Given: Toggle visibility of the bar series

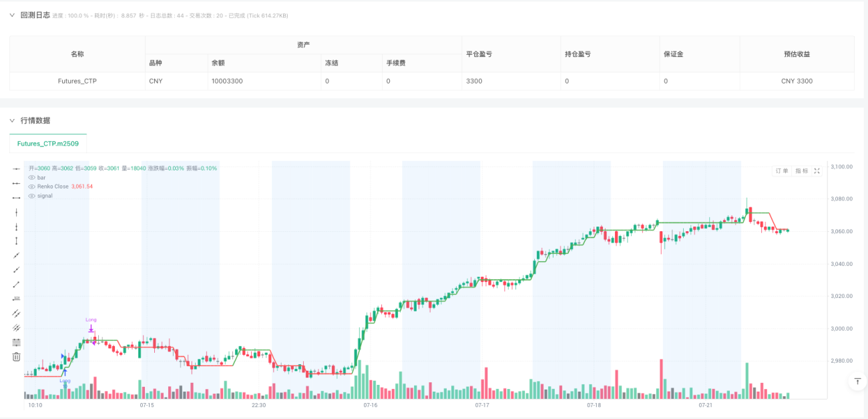Looking at the screenshot, I should coord(31,178).
